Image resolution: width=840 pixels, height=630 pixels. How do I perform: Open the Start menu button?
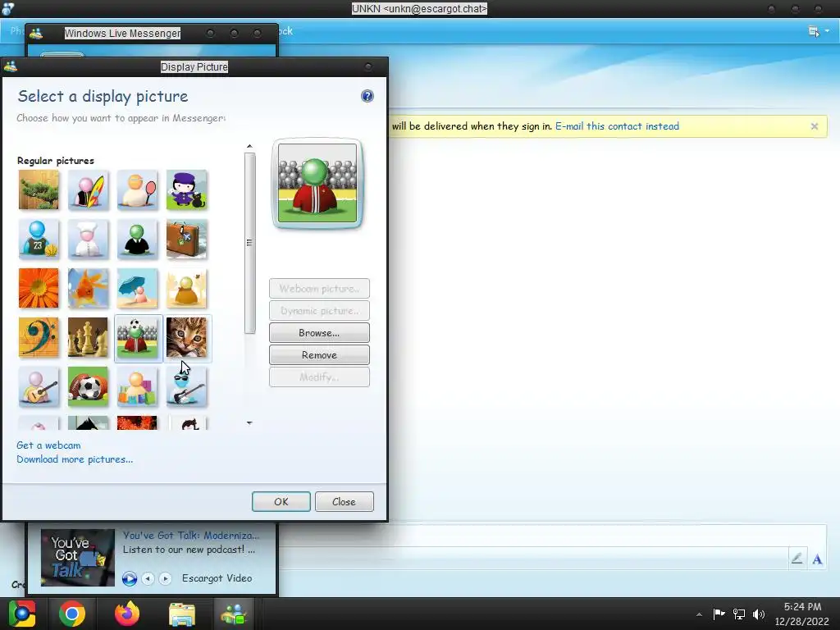(x=21, y=614)
